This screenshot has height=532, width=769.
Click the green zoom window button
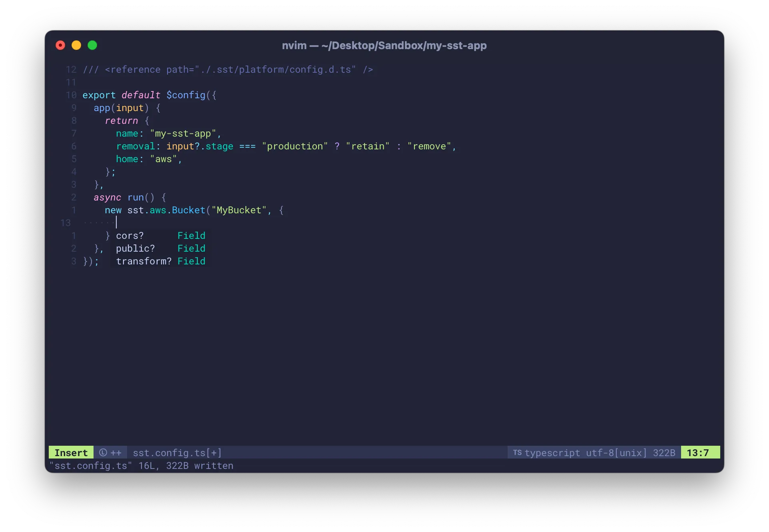pyautogui.click(x=92, y=46)
